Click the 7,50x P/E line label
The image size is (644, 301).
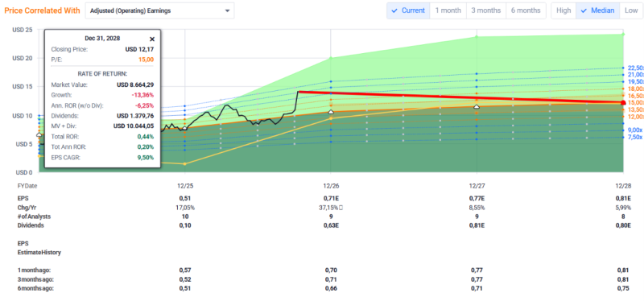(x=635, y=137)
